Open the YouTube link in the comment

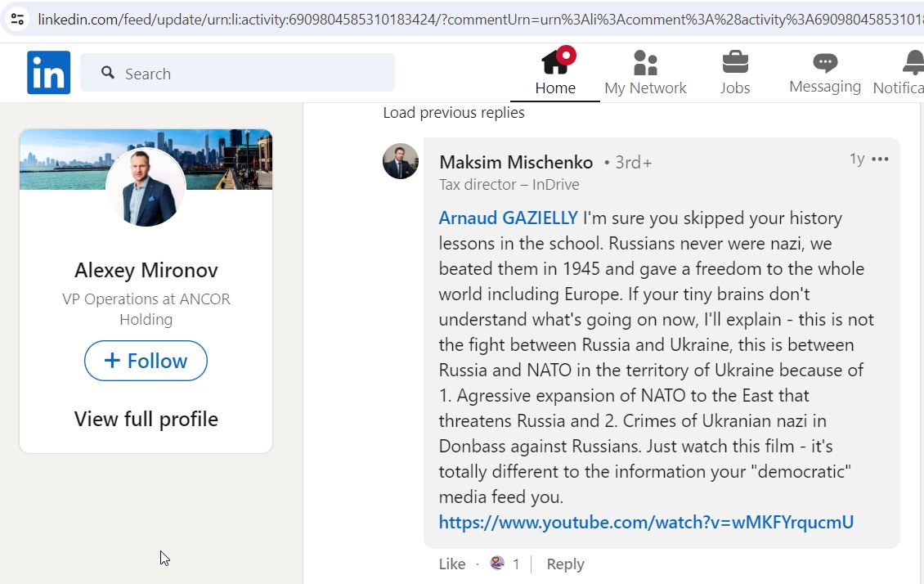(x=646, y=522)
